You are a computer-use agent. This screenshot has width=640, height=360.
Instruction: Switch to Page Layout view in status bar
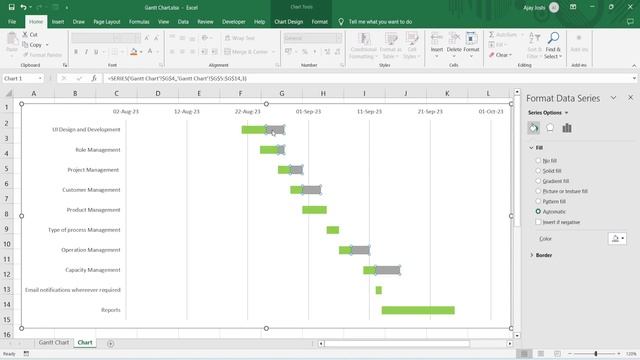click(x=541, y=353)
